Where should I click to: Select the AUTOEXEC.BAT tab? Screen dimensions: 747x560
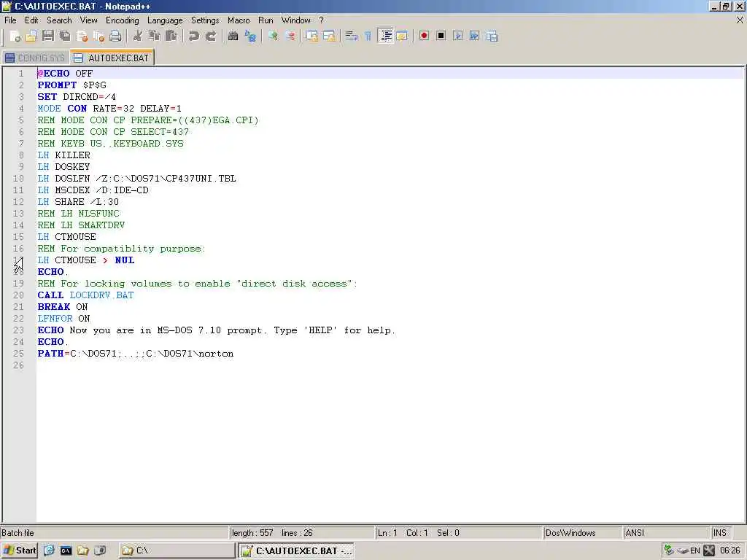point(112,58)
